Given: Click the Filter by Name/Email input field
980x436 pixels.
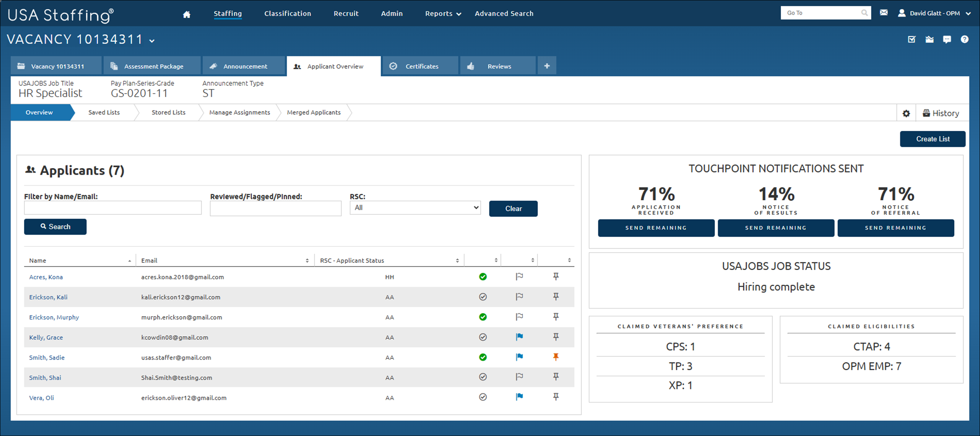Looking at the screenshot, I should (x=112, y=208).
